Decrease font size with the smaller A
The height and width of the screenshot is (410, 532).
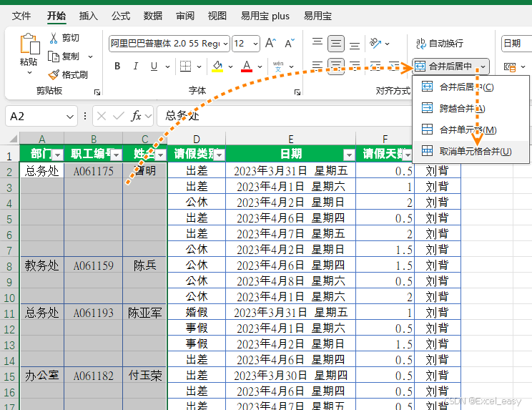click(290, 43)
